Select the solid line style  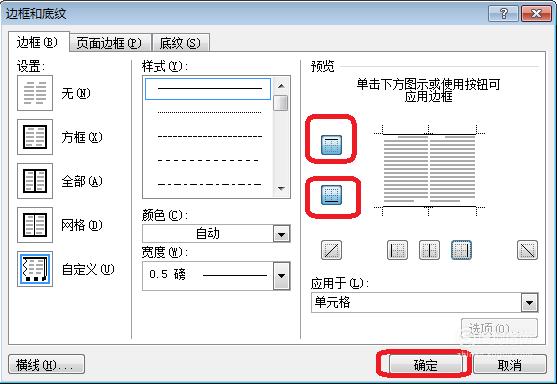click(208, 89)
